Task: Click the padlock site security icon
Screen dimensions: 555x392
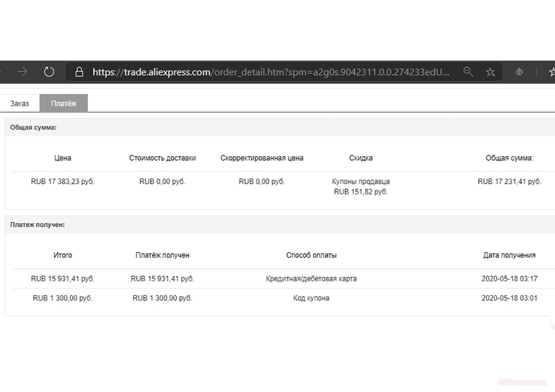Action: 79,72
